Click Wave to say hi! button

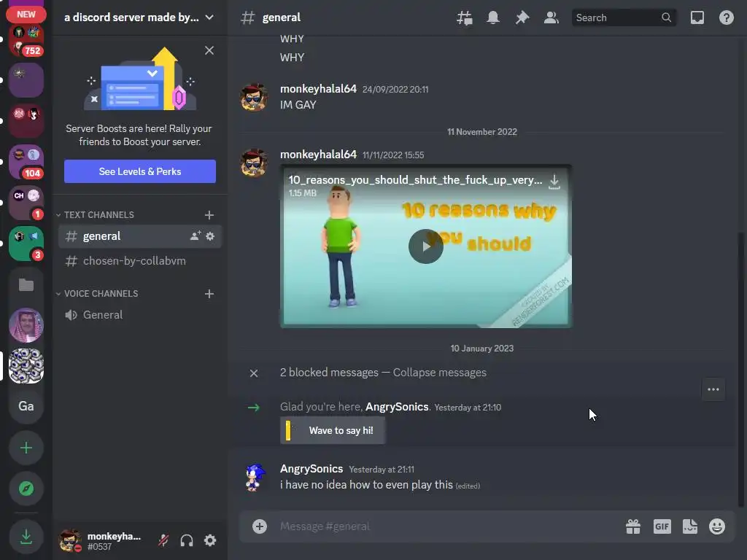(333, 430)
